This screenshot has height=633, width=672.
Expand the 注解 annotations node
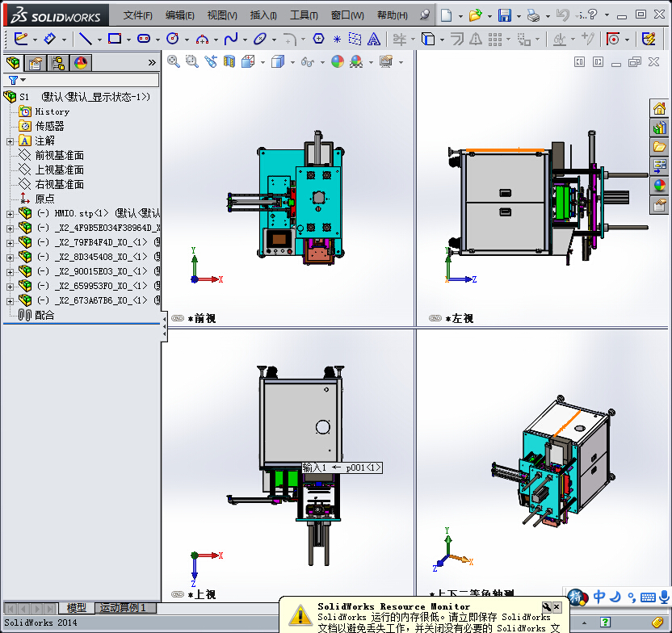(10, 141)
